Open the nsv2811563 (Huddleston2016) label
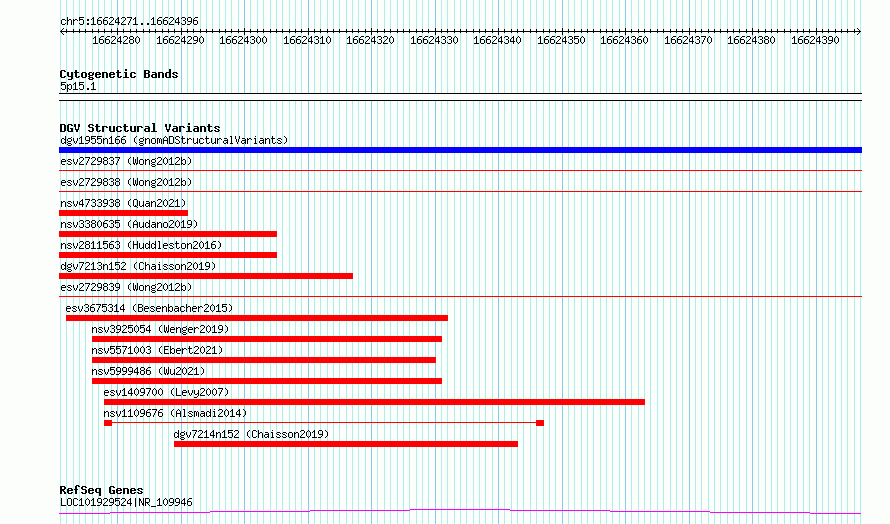890x524 pixels. (x=141, y=245)
